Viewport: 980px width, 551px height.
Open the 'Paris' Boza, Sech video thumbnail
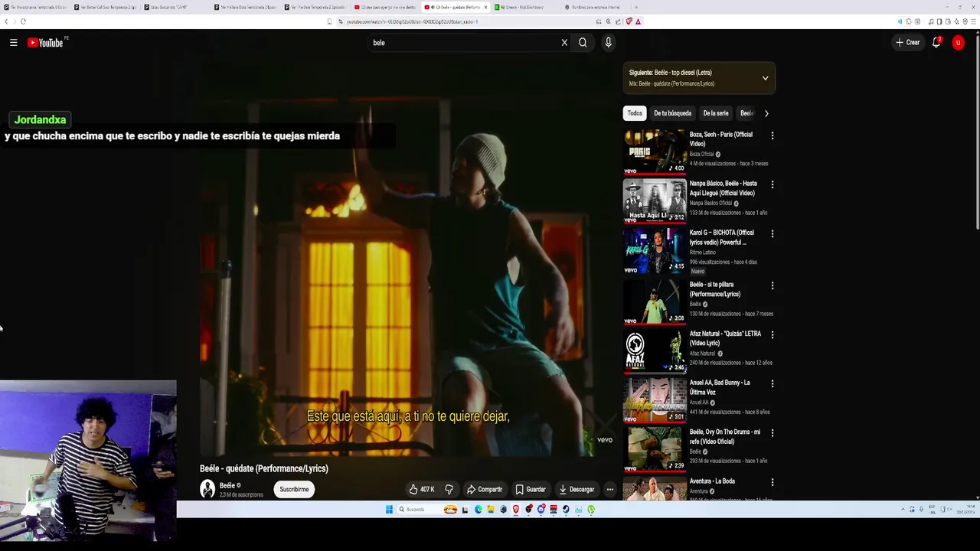coord(655,152)
